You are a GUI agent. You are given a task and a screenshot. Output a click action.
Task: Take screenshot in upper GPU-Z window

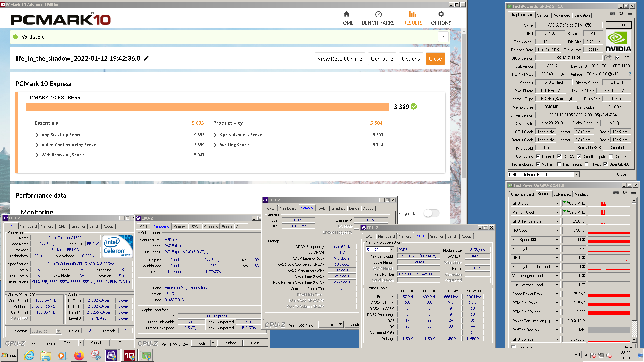[x=612, y=14]
